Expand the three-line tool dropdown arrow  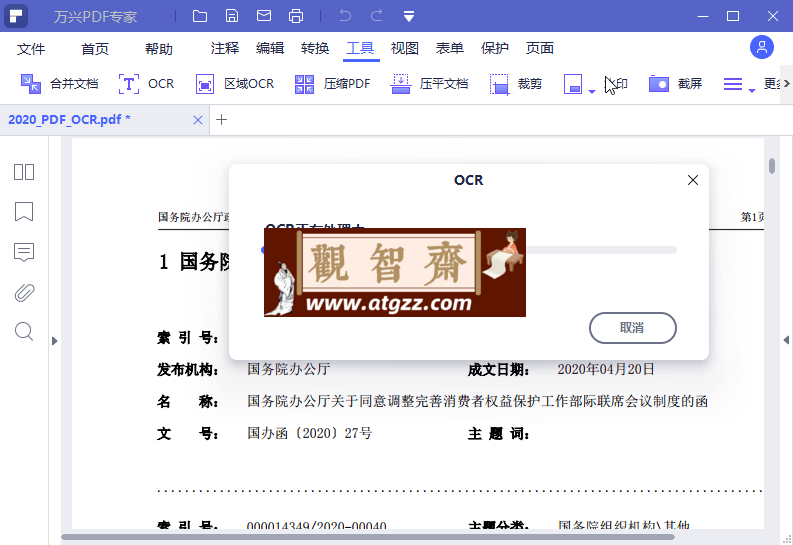tap(752, 91)
